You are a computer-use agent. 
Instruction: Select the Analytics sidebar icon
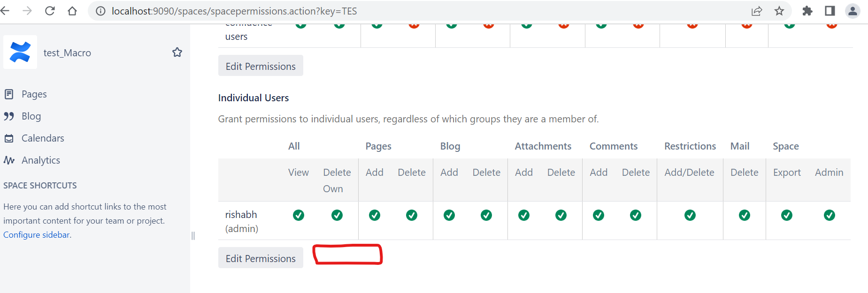pyautogui.click(x=9, y=160)
